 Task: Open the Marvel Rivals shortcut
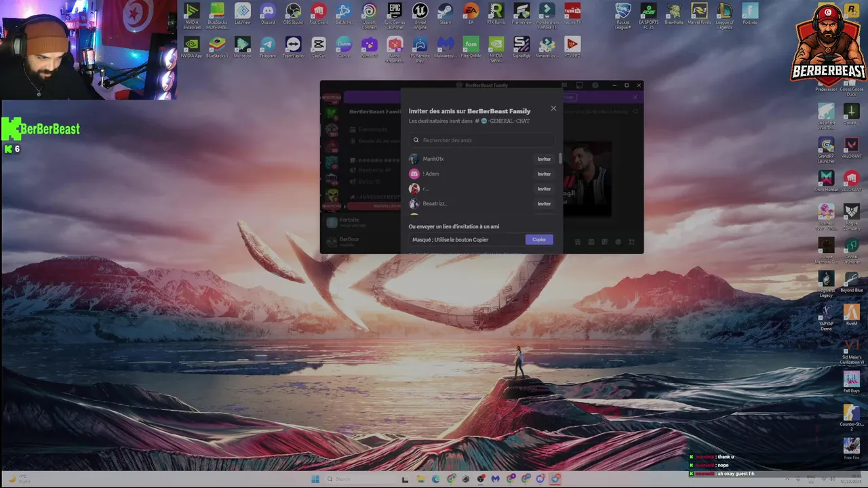click(x=699, y=14)
